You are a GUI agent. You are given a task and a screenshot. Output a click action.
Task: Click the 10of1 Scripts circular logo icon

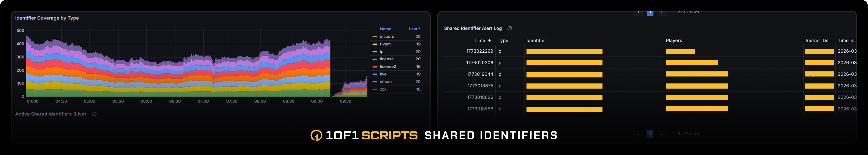(x=316, y=136)
